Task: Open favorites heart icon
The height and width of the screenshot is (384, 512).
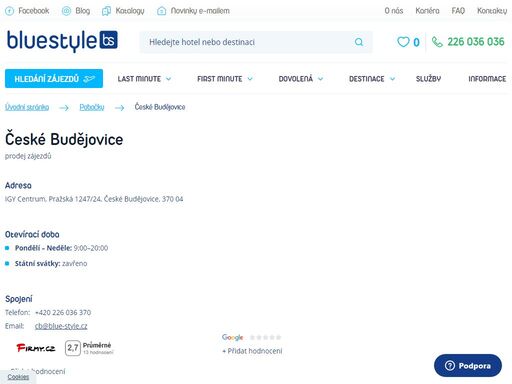Action: 403,42
